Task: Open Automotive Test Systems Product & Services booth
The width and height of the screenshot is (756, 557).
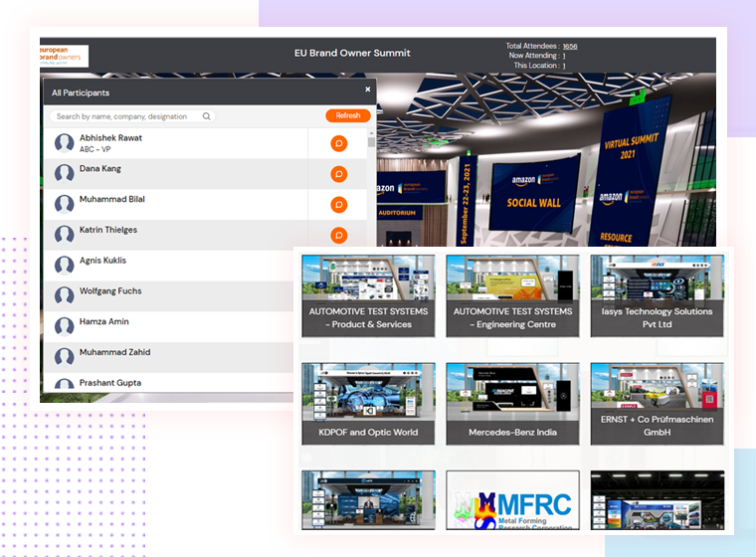Action: click(368, 293)
